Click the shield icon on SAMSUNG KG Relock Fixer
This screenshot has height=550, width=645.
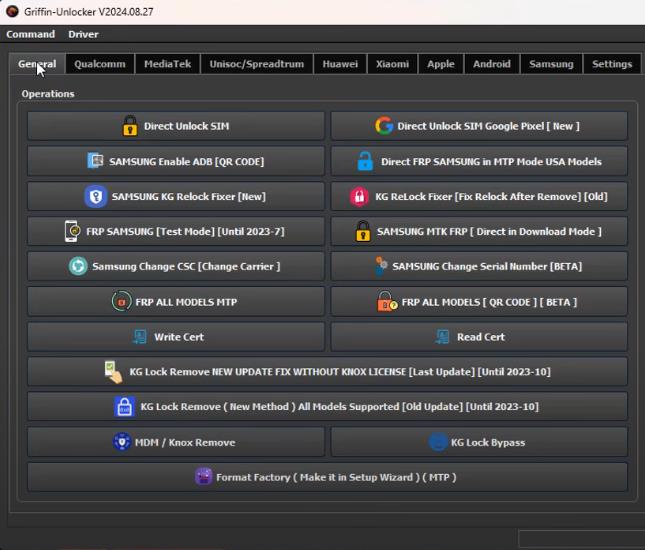pos(96,197)
